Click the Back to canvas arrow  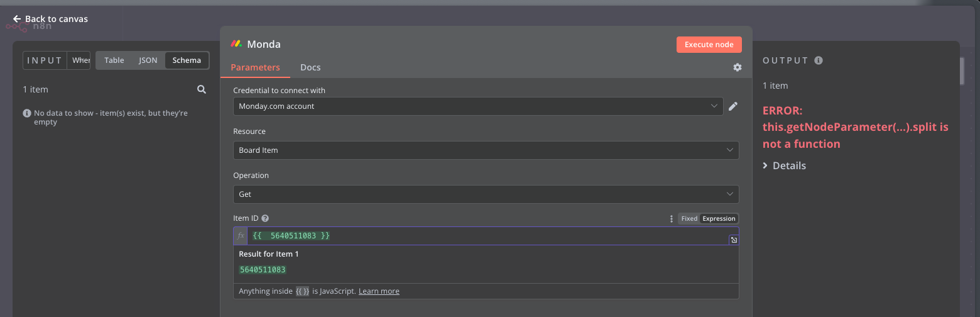pyautogui.click(x=17, y=19)
